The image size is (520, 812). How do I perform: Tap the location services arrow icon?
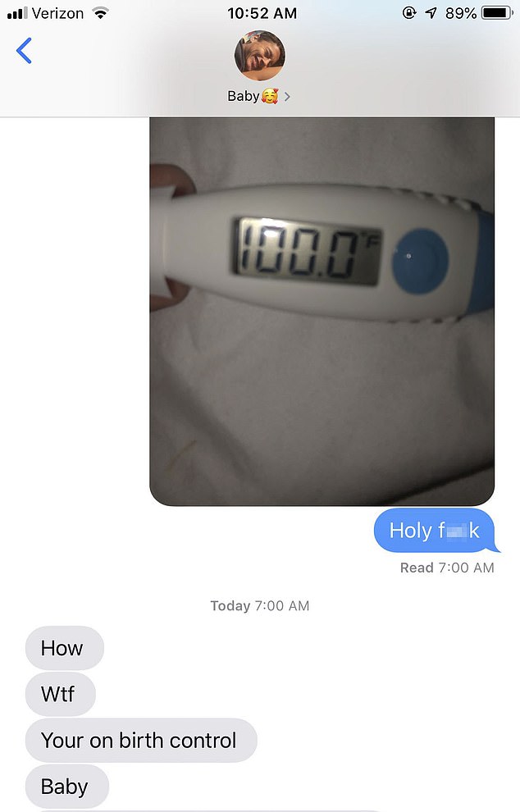431,13
